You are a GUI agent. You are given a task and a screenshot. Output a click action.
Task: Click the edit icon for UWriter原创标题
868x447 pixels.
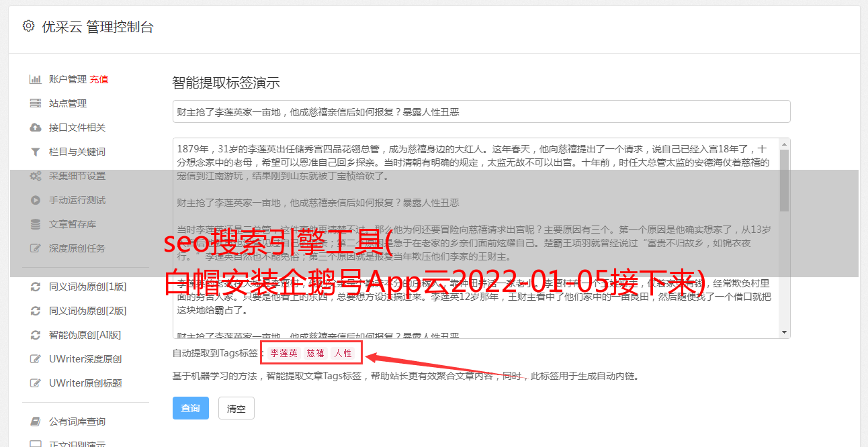click(x=36, y=383)
